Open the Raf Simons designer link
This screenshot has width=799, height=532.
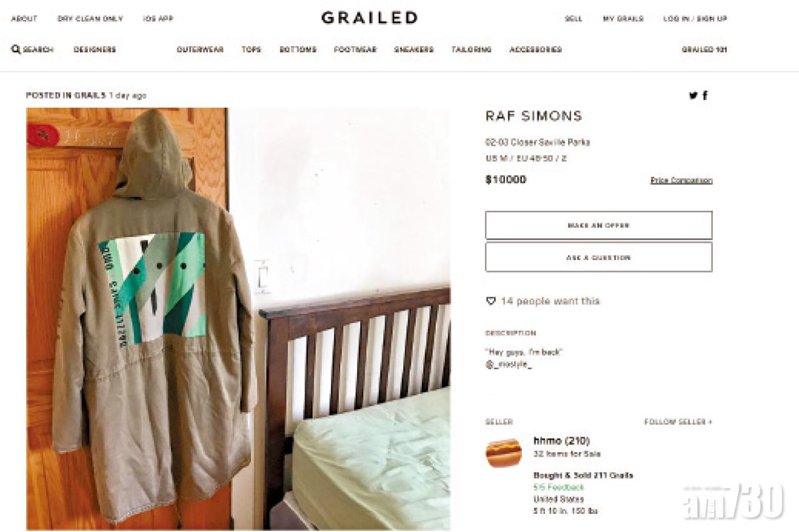point(534,116)
